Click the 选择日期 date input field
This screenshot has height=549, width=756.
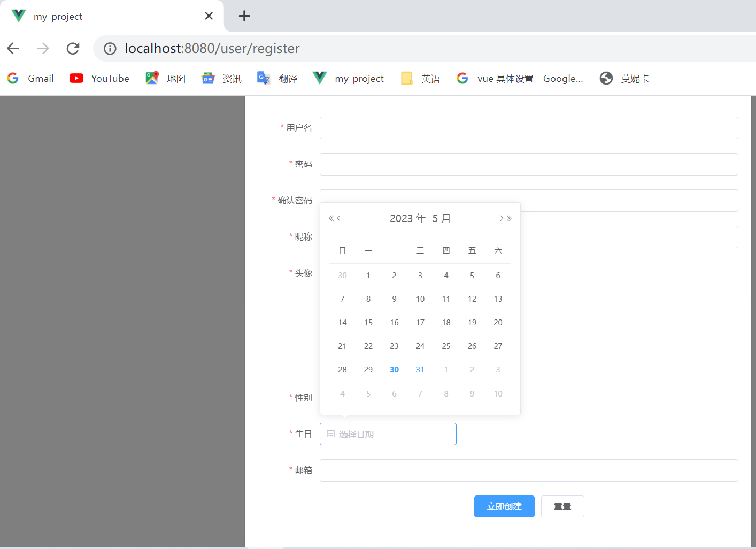click(x=390, y=433)
